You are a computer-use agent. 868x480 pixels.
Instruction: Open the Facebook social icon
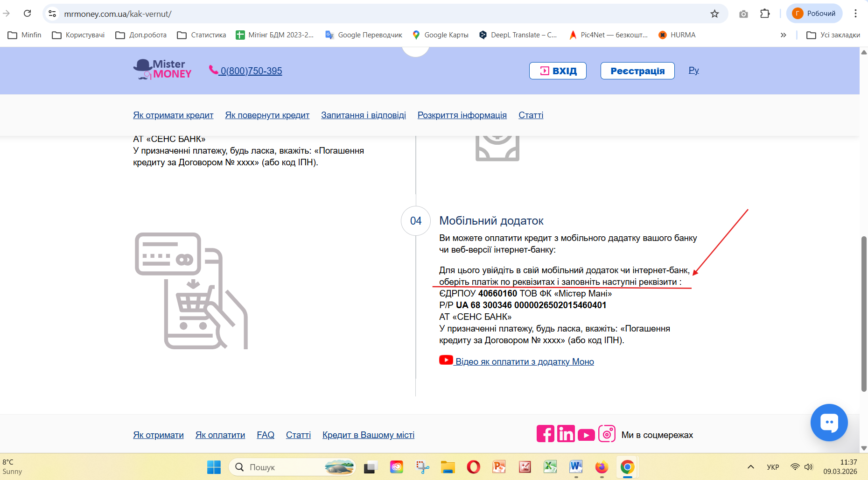[x=546, y=434]
